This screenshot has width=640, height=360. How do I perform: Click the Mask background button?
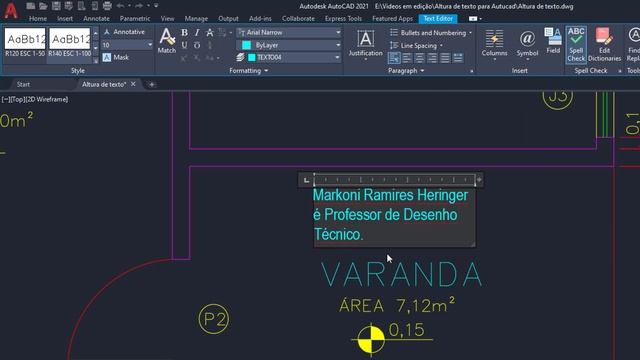pos(116,58)
